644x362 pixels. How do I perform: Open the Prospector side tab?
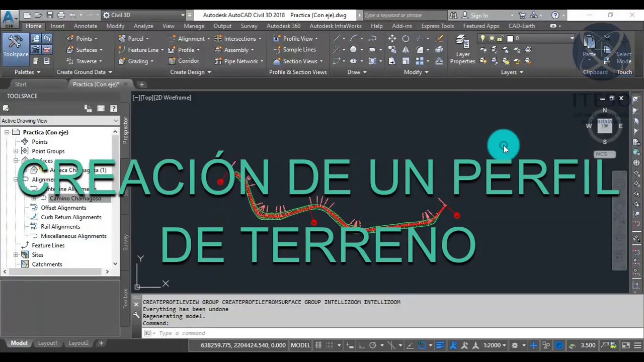pyautogui.click(x=125, y=130)
